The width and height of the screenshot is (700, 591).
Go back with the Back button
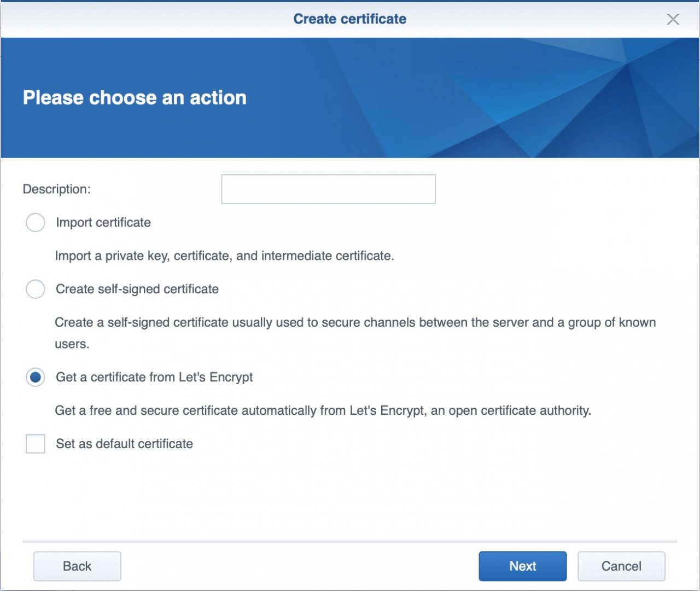(77, 566)
